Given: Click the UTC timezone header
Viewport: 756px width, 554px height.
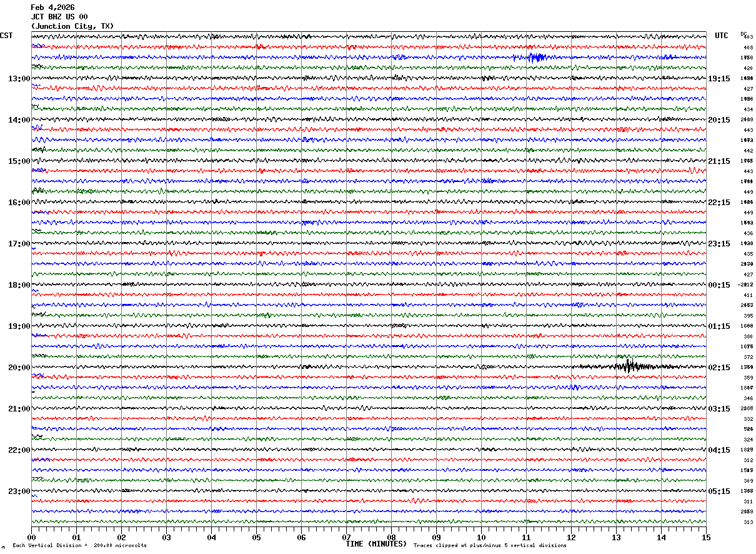Looking at the screenshot, I should coord(722,36).
